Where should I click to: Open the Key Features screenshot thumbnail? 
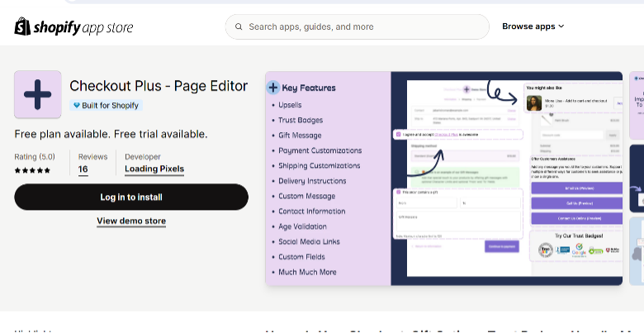[x=444, y=178]
